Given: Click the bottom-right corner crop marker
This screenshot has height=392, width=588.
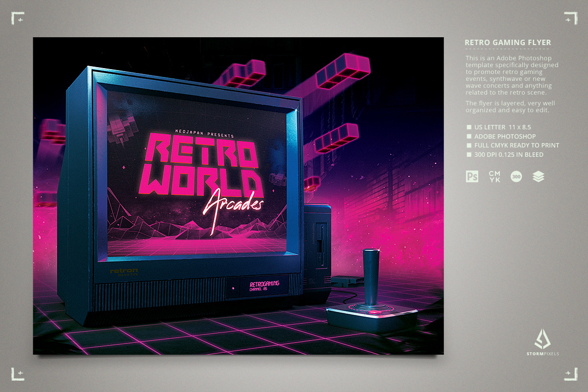Looking at the screenshot, I should (570, 374).
